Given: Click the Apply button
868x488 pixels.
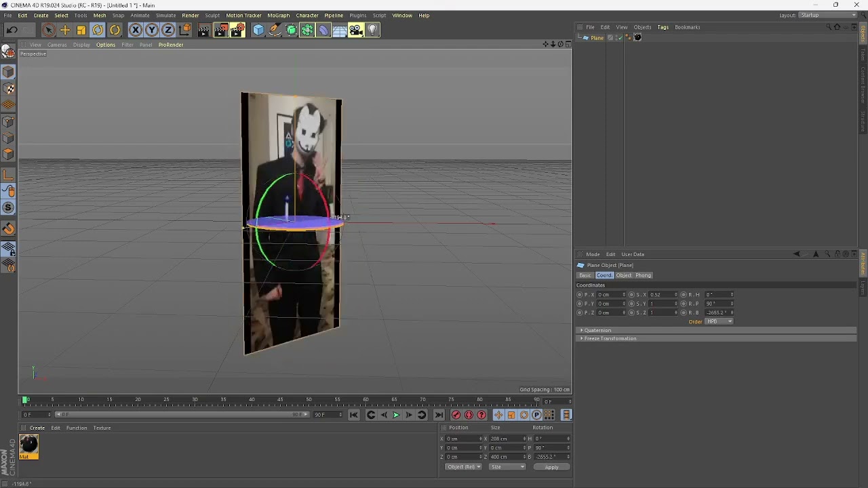Looking at the screenshot, I should point(551,467).
